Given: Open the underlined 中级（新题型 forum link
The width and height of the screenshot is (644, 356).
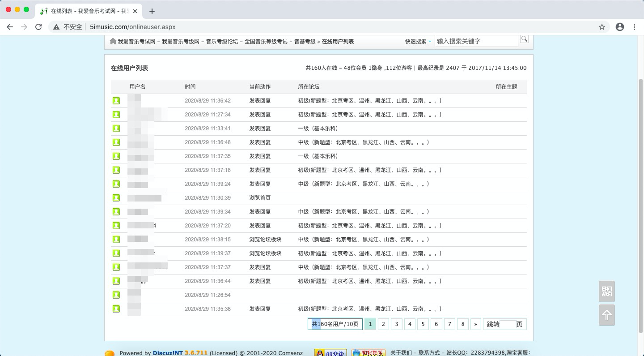Looking at the screenshot, I should [365, 240].
